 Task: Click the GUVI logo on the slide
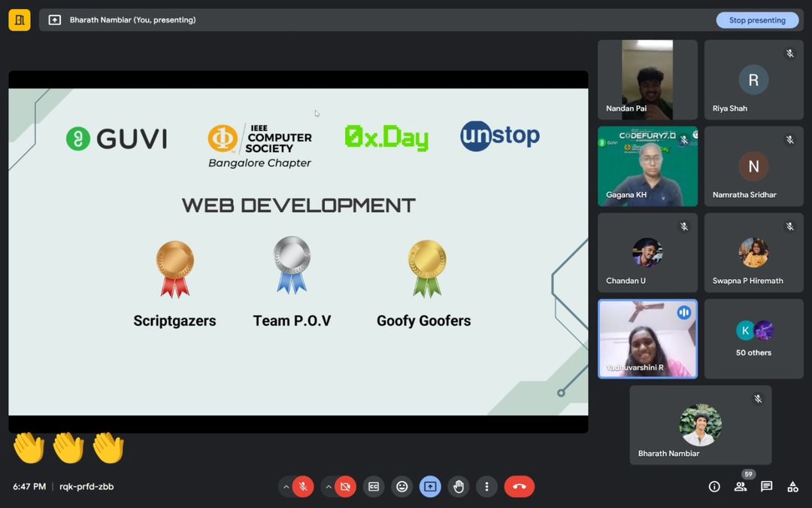pyautogui.click(x=117, y=139)
